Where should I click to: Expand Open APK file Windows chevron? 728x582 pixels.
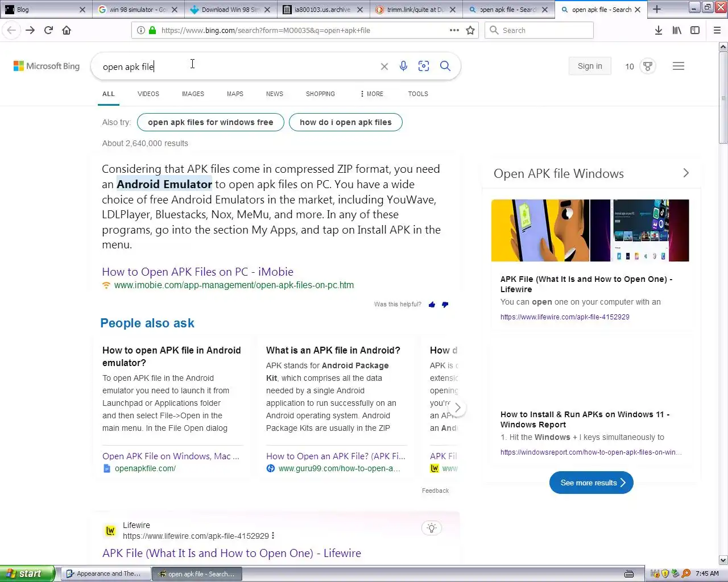686,173
